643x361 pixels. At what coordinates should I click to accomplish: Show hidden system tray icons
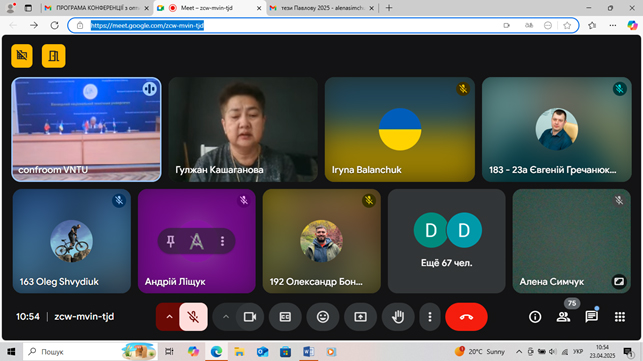[519, 352]
